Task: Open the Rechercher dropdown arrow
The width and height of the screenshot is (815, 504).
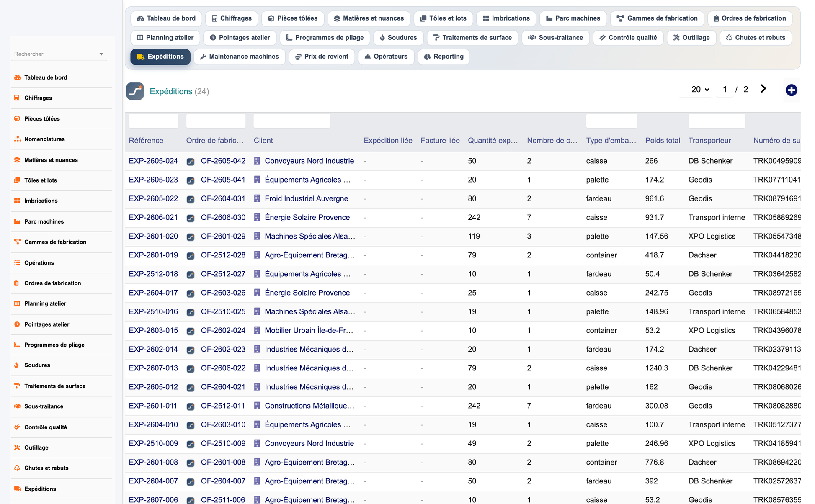Action: tap(101, 54)
